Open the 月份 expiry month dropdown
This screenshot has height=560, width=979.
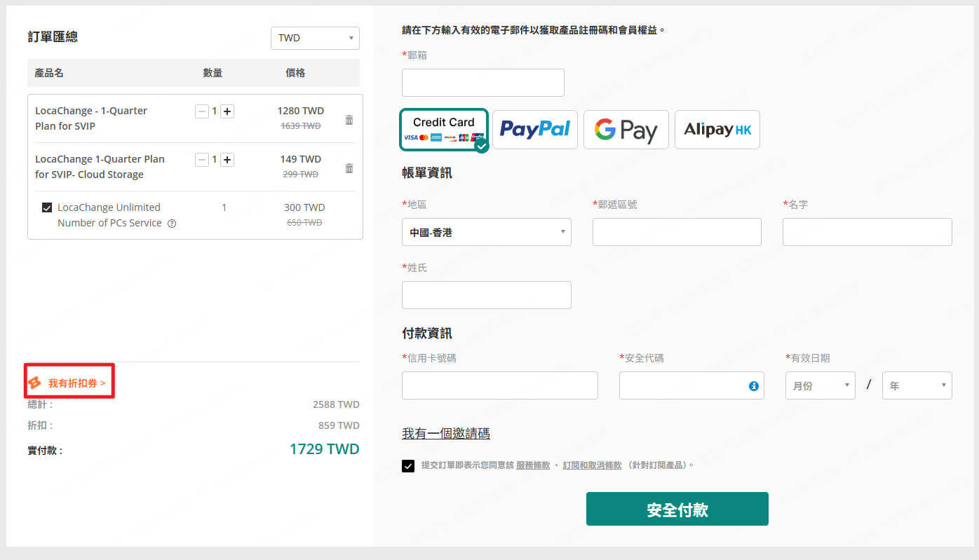(820, 385)
